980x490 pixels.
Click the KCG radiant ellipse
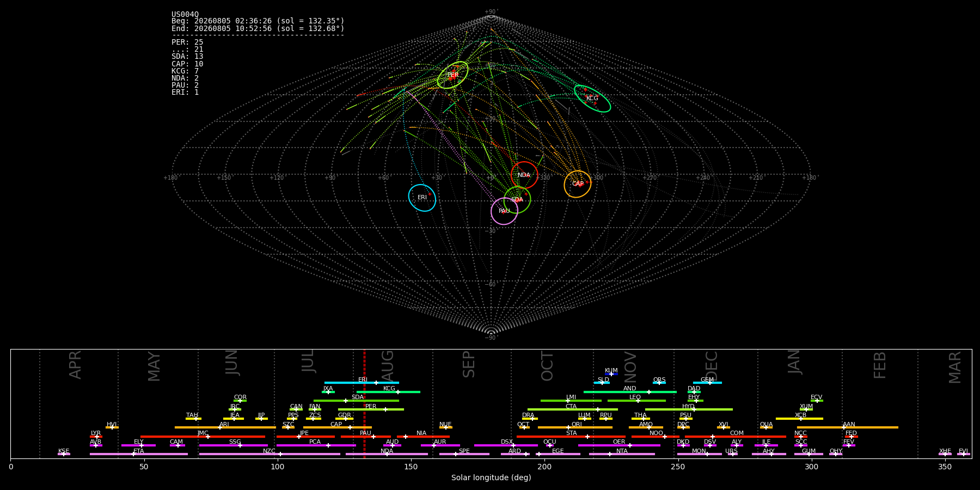(592, 99)
